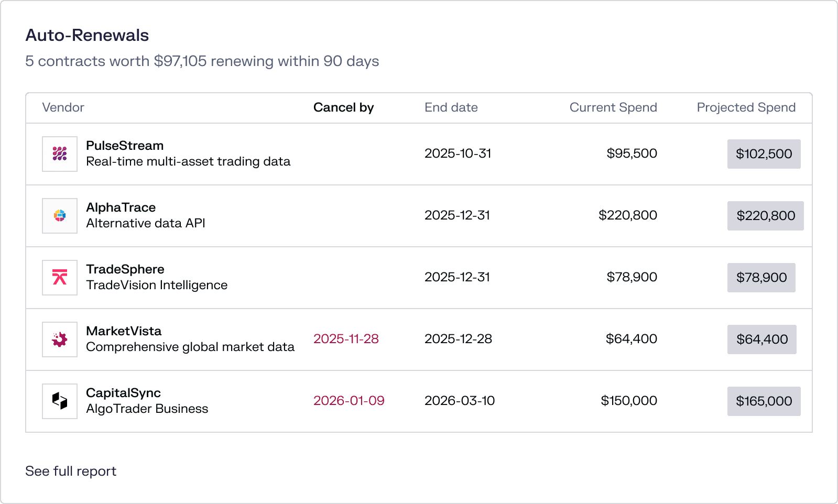
Task: Sort table by Cancel by column
Action: click(343, 107)
